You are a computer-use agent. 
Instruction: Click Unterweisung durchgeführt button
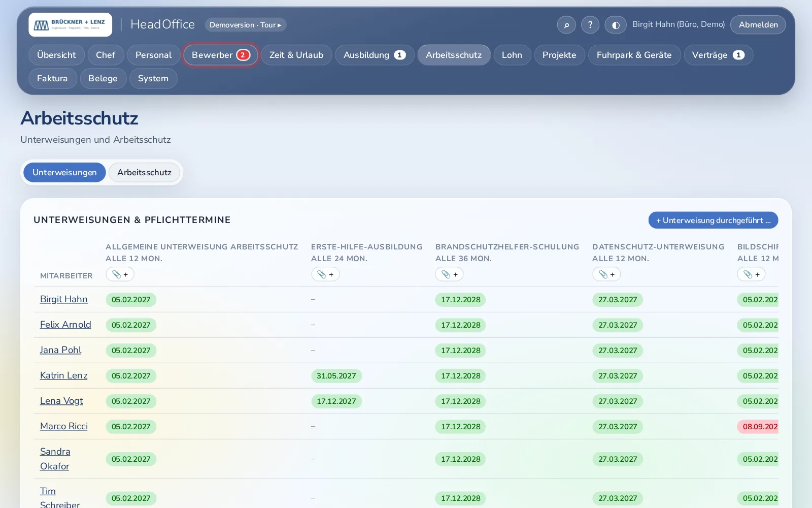[713, 220]
